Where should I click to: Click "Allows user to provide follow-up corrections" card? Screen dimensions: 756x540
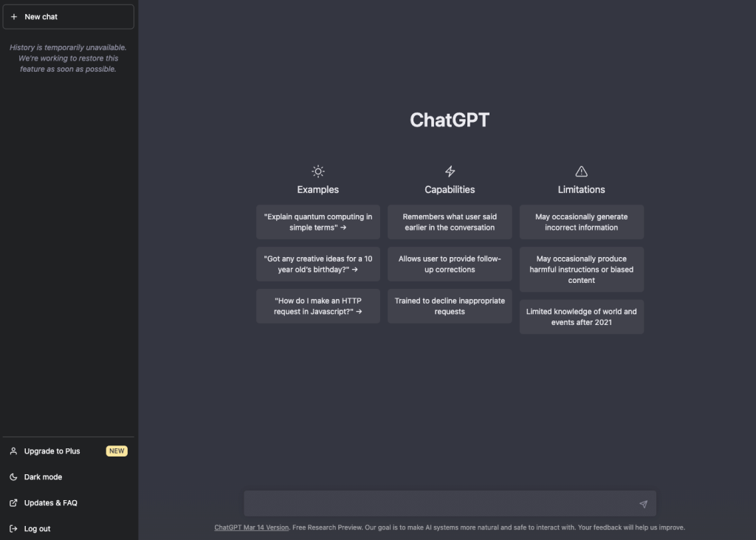450,264
